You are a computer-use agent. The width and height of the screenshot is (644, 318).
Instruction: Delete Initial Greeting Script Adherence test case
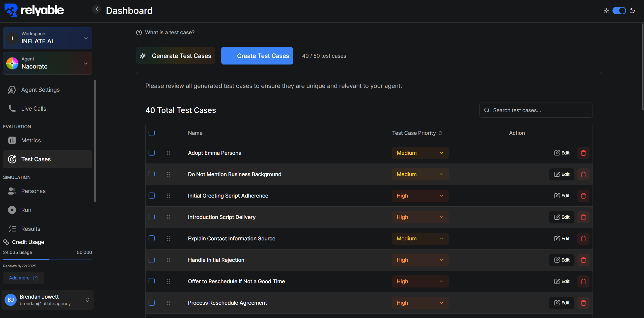(x=583, y=196)
